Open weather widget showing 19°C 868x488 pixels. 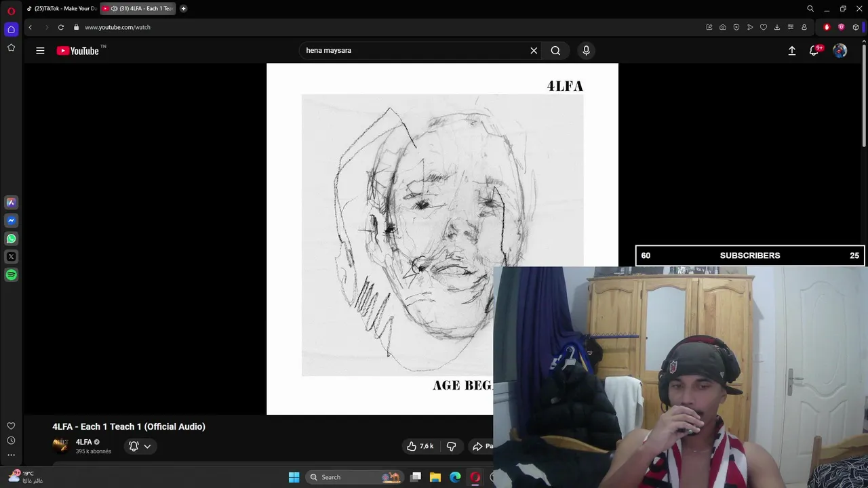tap(26, 476)
